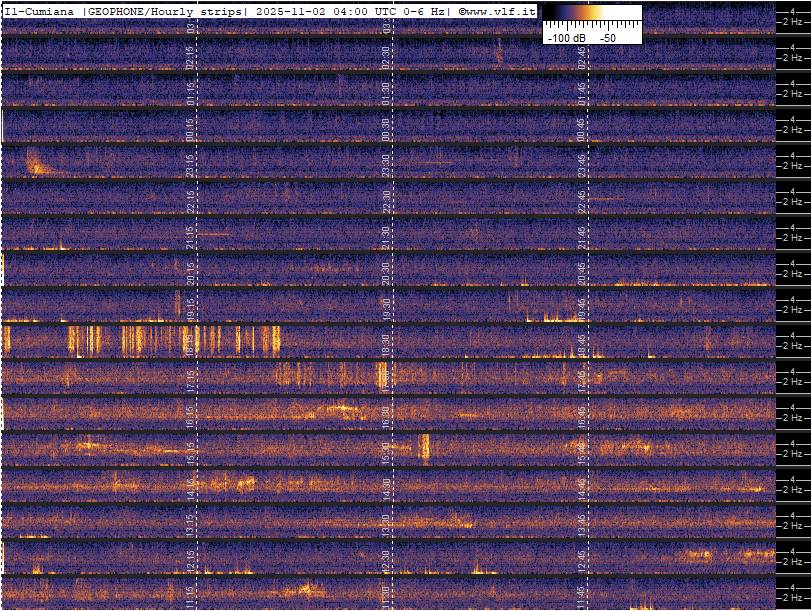Click the 11:15 time marker
Image resolution: width=812 pixels, height=611 pixels.
(190, 596)
